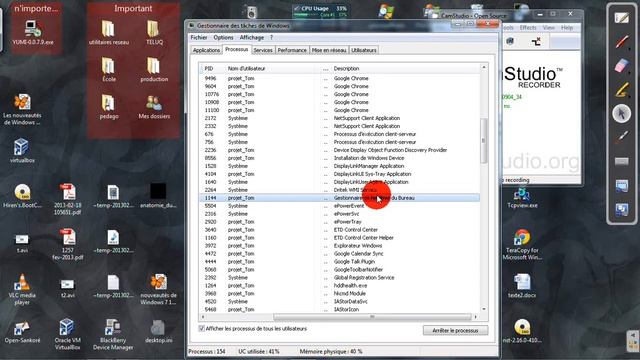The height and width of the screenshot is (360, 640).
Task: Select the texte2.docx file icon
Action: (x=522, y=286)
